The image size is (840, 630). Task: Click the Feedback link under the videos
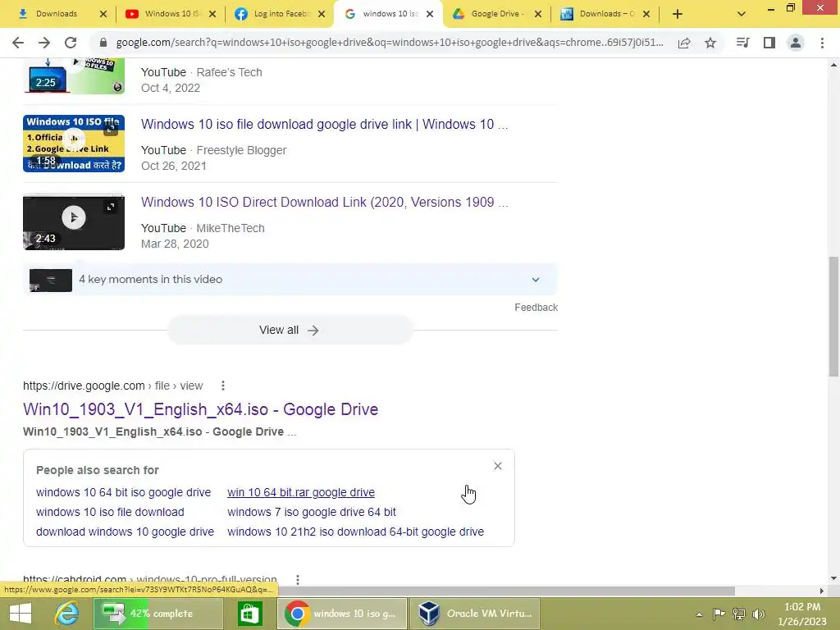point(536,308)
